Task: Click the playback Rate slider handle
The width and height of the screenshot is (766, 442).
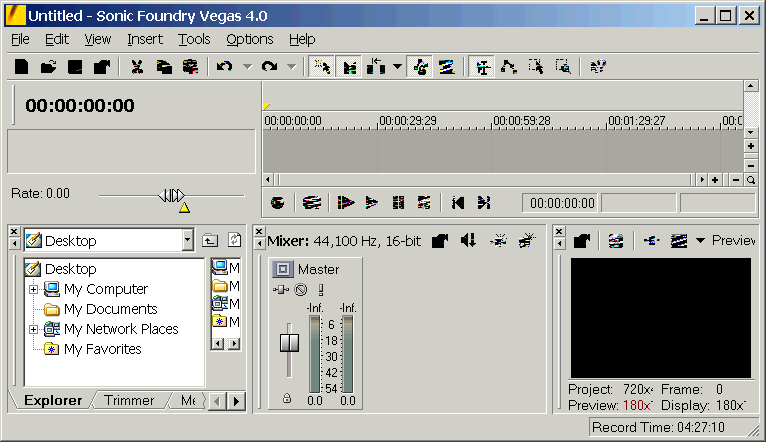Action: 171,196
